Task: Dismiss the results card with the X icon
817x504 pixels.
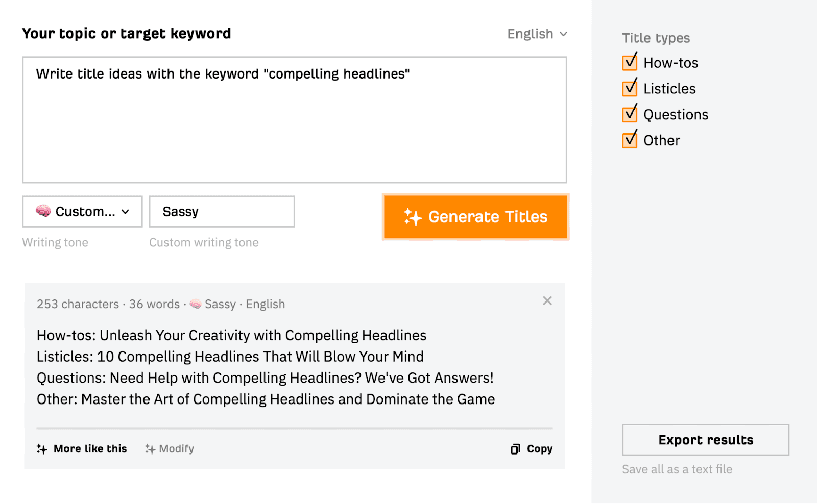Action: pyautogui.click(x=547, y=300)
